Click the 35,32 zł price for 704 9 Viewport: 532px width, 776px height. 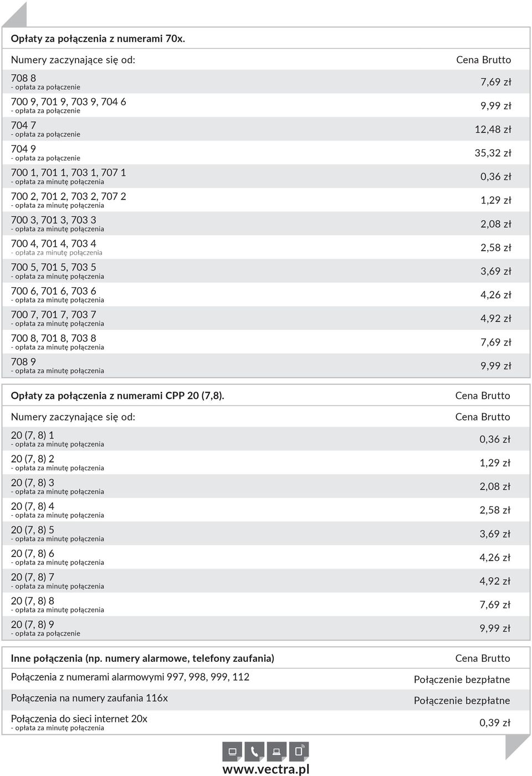click(493, 153)
